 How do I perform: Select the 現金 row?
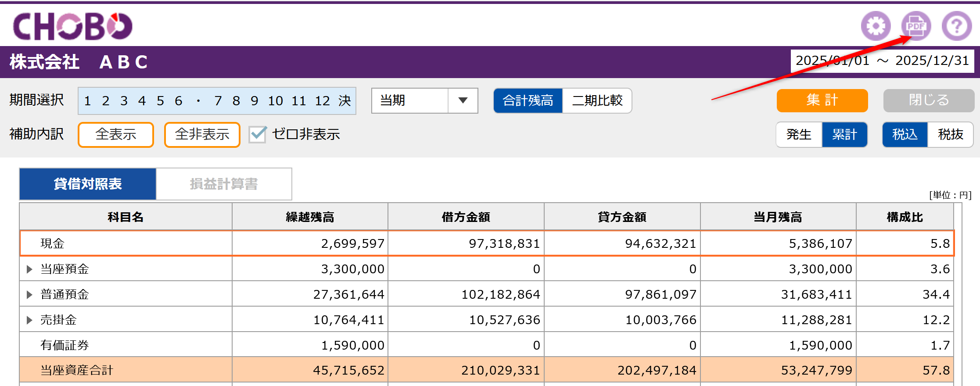pyautogui.click(x=487, y=243)
